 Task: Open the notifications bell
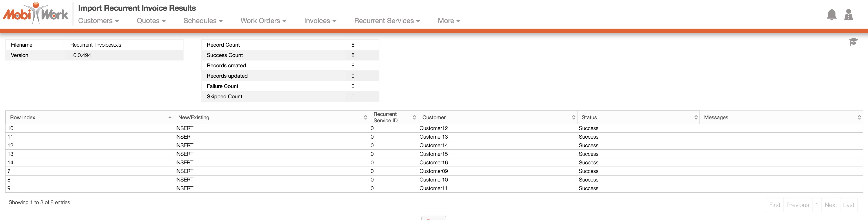click(x=831, y=15)
